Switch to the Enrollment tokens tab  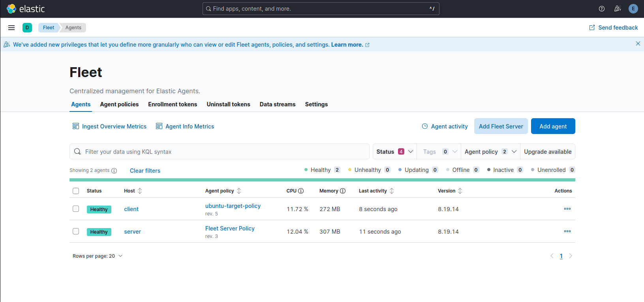tap(173, 104)
